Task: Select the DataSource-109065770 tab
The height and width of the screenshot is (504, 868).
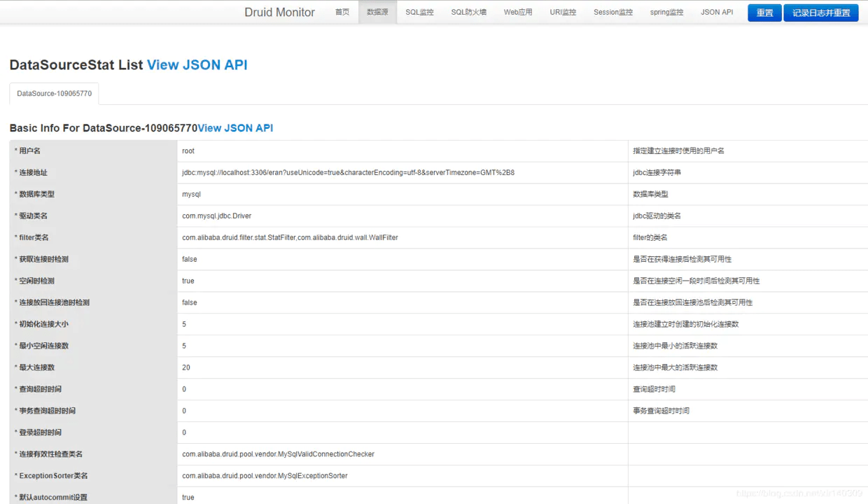Action: click(x=54, y=94)
